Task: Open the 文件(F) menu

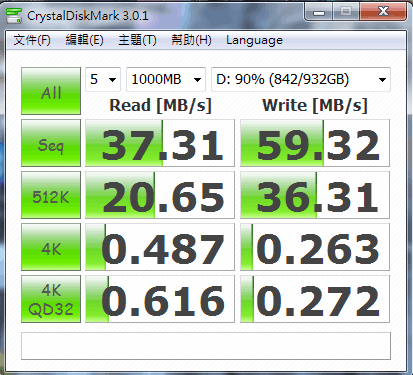Action: [32, 40]
